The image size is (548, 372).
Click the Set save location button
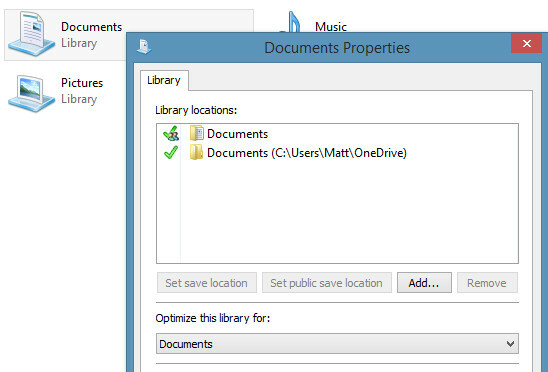tap(207, 283)
